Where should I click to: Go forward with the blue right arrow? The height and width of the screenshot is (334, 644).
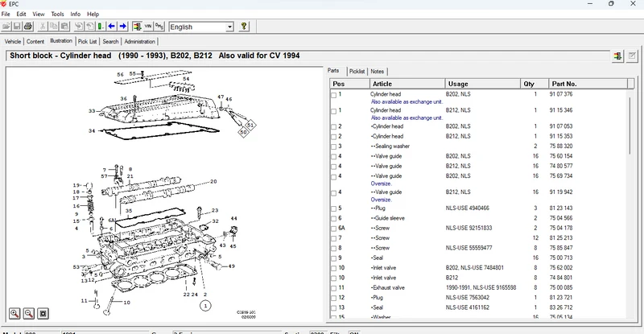[x=123, y=27]
